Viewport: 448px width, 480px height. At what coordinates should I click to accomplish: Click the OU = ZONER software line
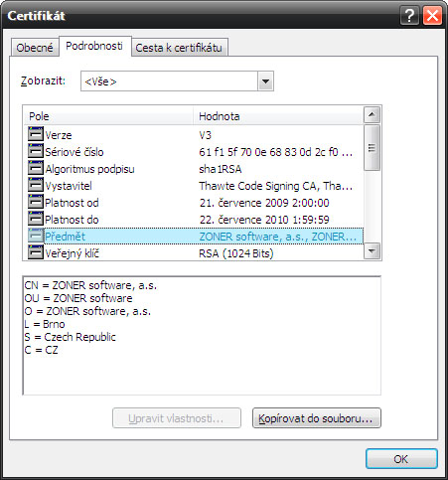pyautogui.click(x=78, y=298)
